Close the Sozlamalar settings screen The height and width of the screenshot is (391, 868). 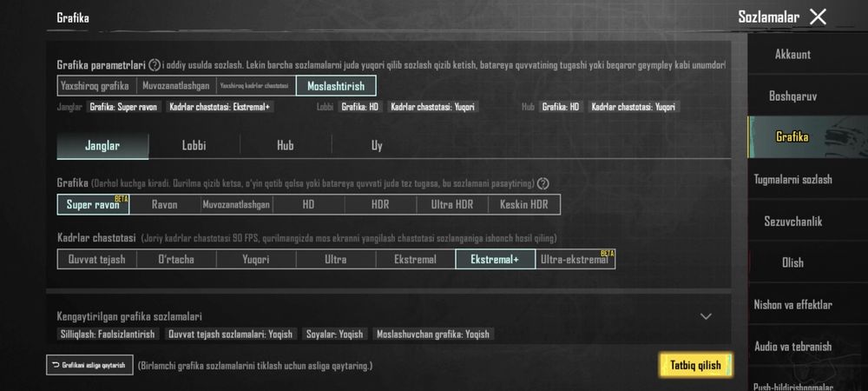point(818,17)
